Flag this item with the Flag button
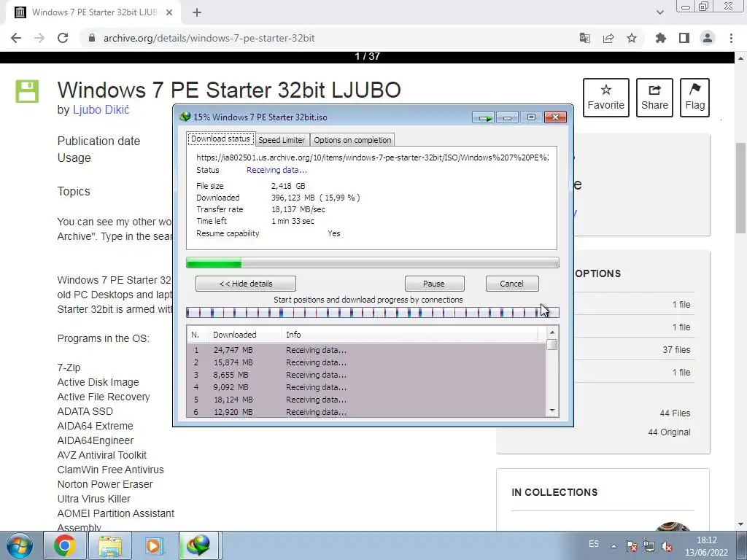This screenshot has height=560, width=747. click(x=694, y=98)
